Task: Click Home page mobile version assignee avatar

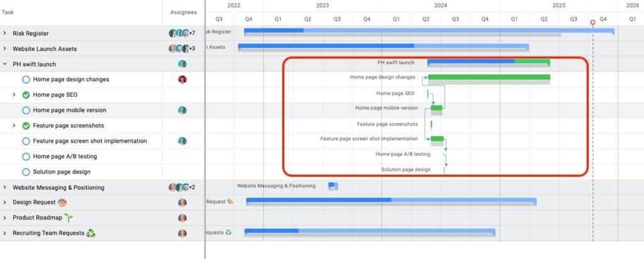Action: coord(182,110)
